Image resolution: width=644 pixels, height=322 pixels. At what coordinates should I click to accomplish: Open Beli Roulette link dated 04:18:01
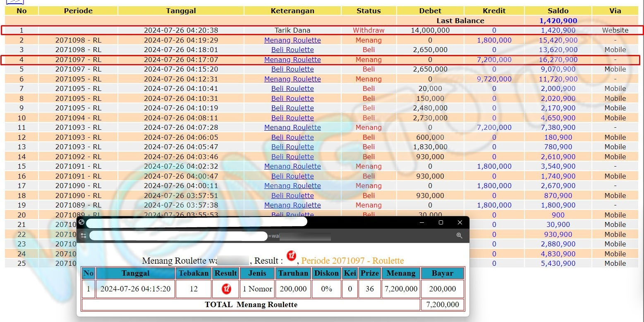coord(292,50)
